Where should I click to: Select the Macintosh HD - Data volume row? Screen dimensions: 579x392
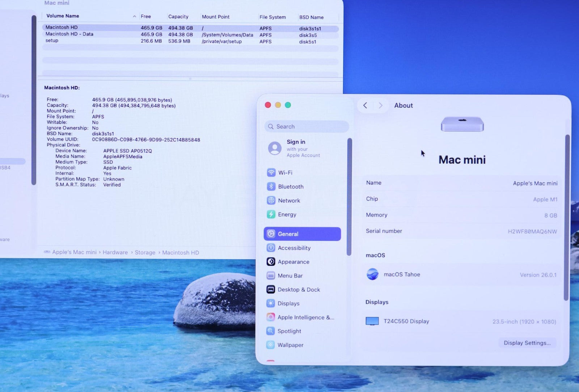point(69,34)
